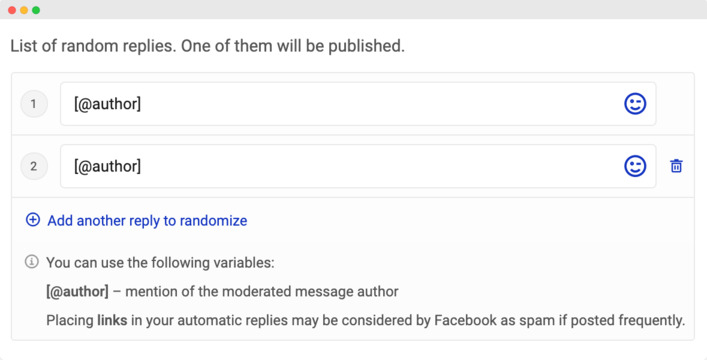Maximize the window with the green button
707x360 pixels.
click(x=36, y=10)
